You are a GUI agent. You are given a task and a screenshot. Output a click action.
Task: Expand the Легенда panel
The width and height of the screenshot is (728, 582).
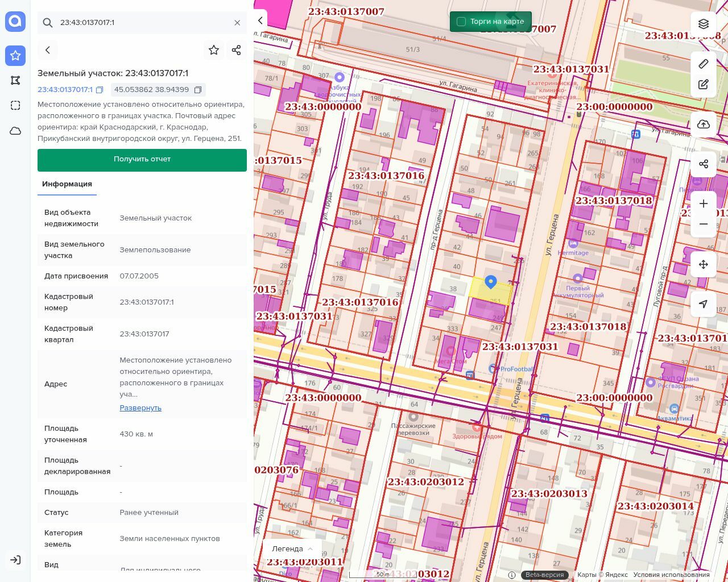(x=292, y=548)
